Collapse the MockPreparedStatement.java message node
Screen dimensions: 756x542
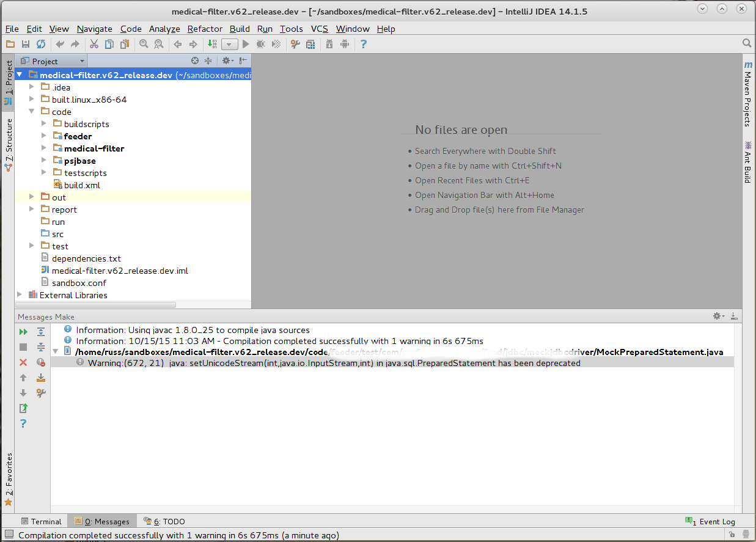pos(56,352)
